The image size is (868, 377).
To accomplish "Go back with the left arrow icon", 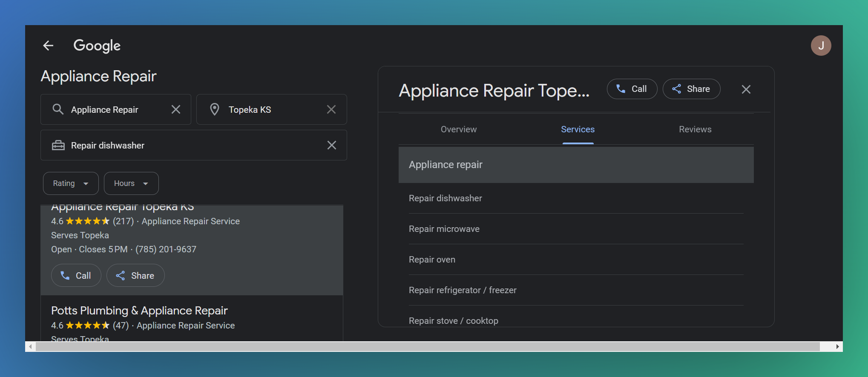I will coord(48,46).
